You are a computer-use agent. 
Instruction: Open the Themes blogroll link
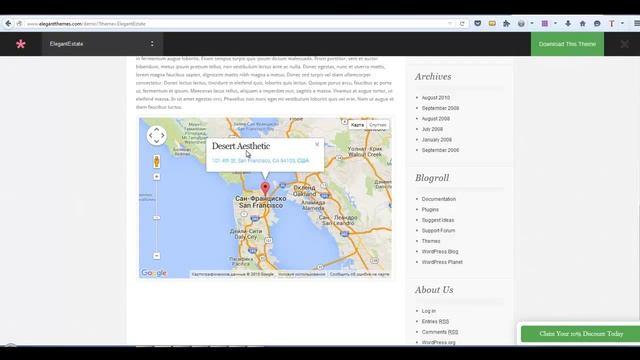(x=431, y=241)
